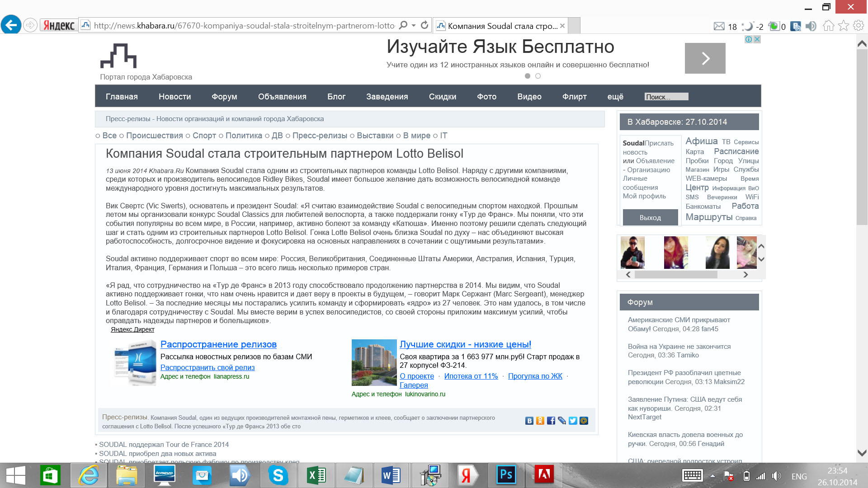Click the Khabarovsk portal logo
Screen dimensions: 868x488
118,56
